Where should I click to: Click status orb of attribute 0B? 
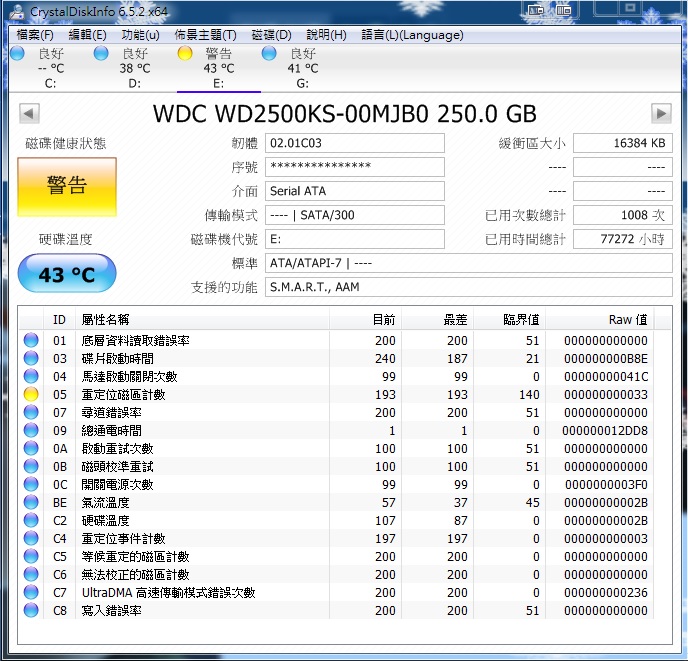(x=31, y=466)
